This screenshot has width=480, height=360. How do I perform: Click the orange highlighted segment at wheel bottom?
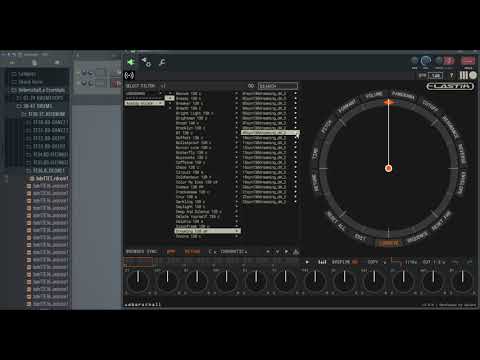point(388,243)
